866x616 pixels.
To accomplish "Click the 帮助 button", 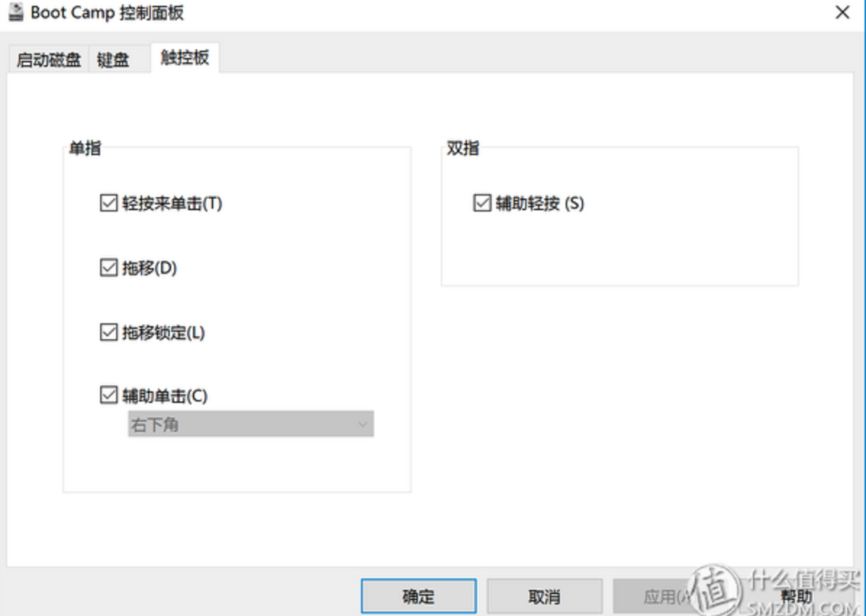I will 796,596.
